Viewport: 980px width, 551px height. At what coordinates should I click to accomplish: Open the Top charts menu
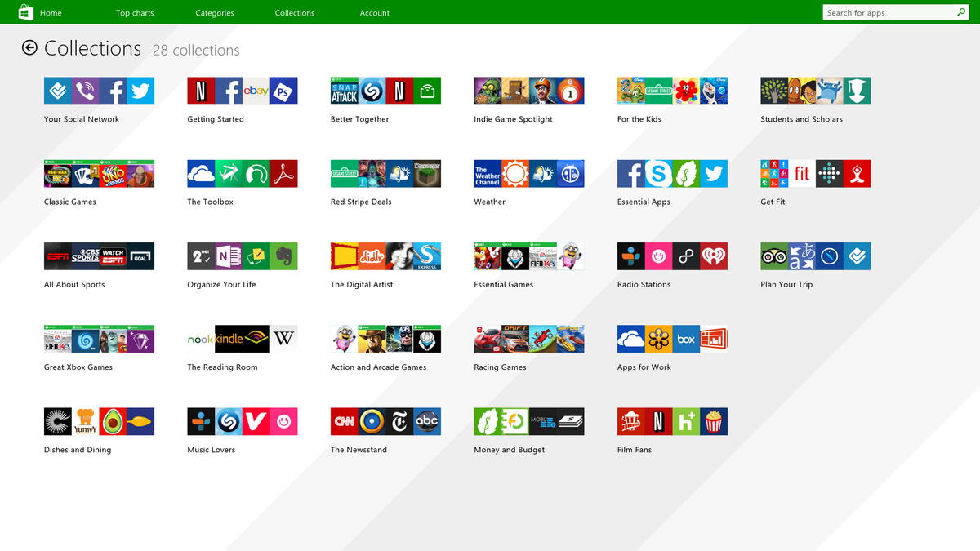click(135, 13)
